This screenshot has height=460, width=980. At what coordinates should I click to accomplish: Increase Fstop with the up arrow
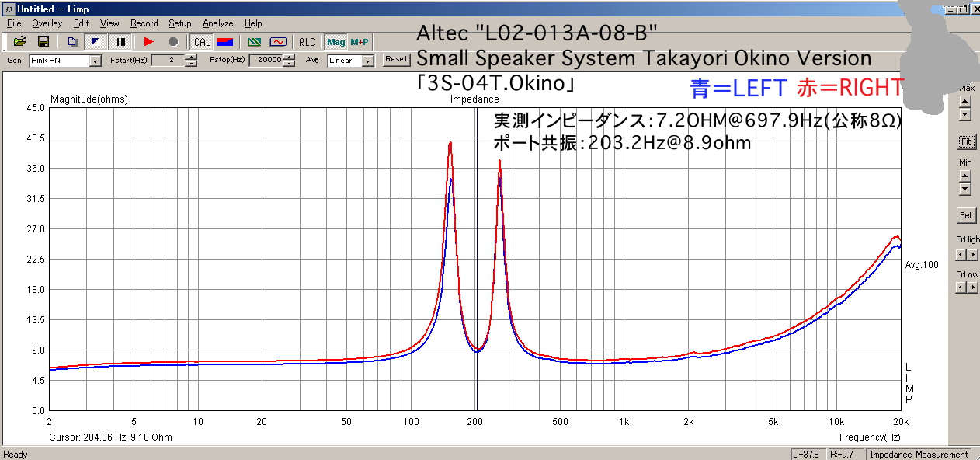pos(290,57)
